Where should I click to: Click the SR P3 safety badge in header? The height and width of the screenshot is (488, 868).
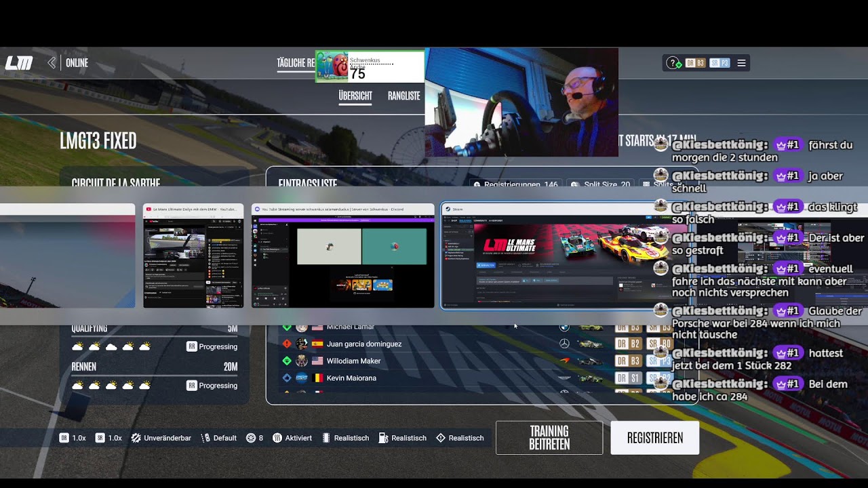tap(719, 63)
